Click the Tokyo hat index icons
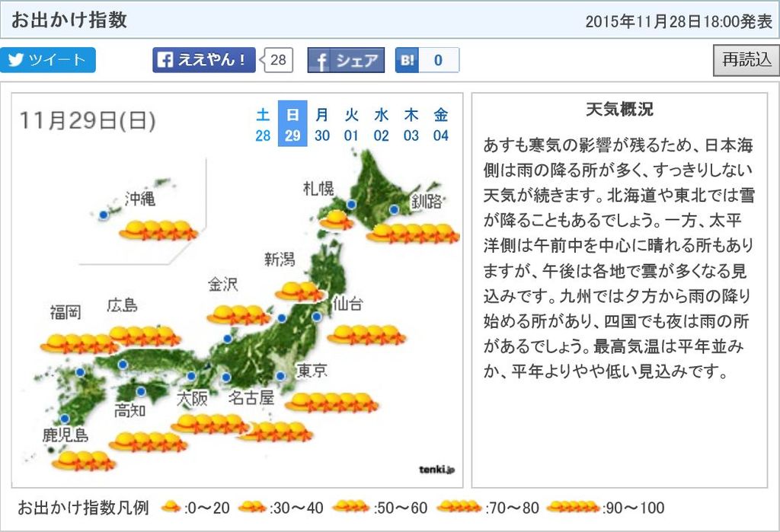This screenshot has height=532, width=780. [x=331, y=401]
